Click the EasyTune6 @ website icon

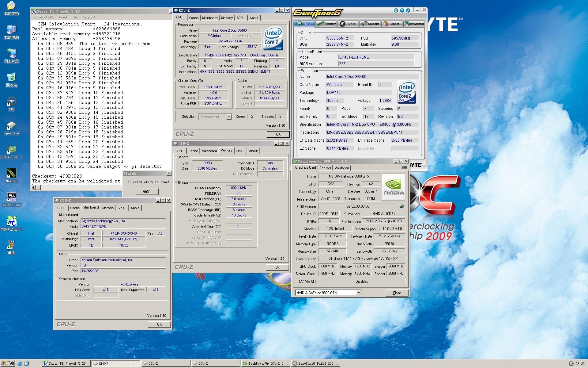[x=396, y=10]
